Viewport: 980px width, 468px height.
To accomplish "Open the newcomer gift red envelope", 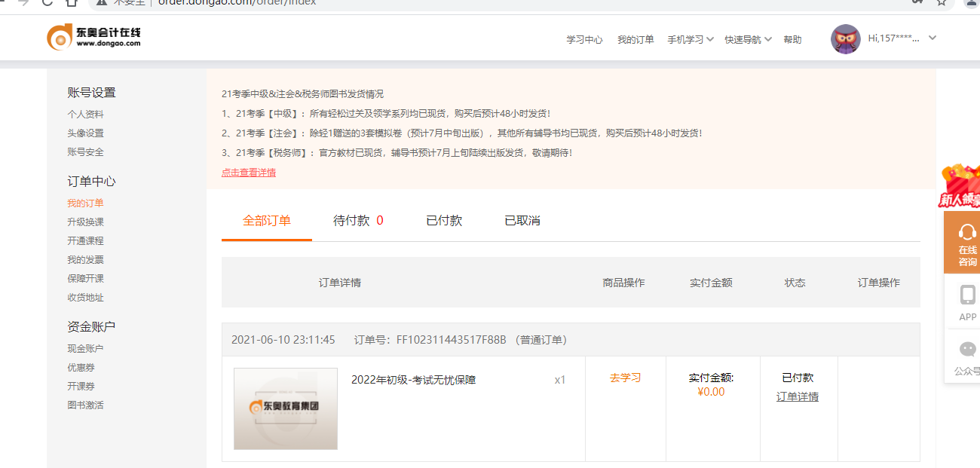I will point(961,185).
